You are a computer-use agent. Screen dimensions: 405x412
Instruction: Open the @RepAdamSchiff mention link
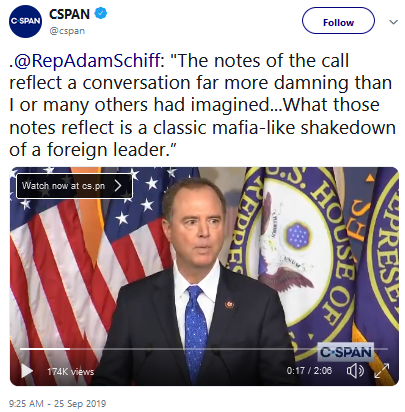[87, 60]
